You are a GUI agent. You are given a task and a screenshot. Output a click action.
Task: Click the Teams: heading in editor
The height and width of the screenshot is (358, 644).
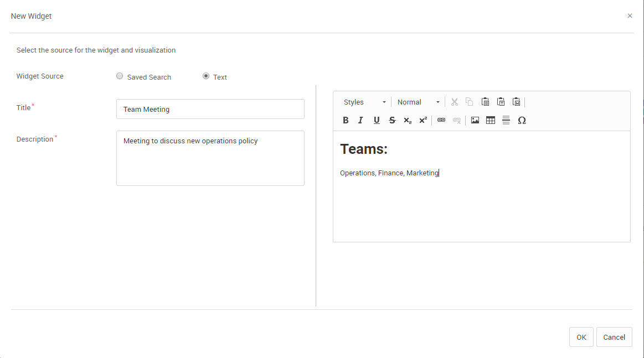363,149
